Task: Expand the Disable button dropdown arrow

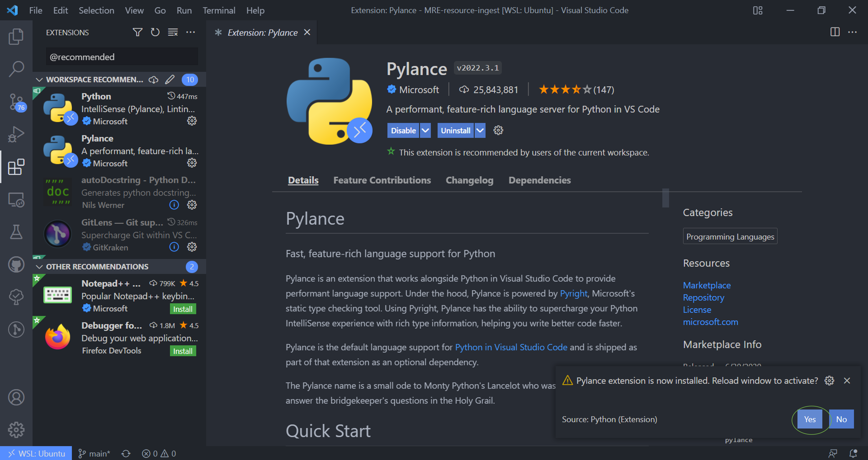Action: click(x=425, y=130)
